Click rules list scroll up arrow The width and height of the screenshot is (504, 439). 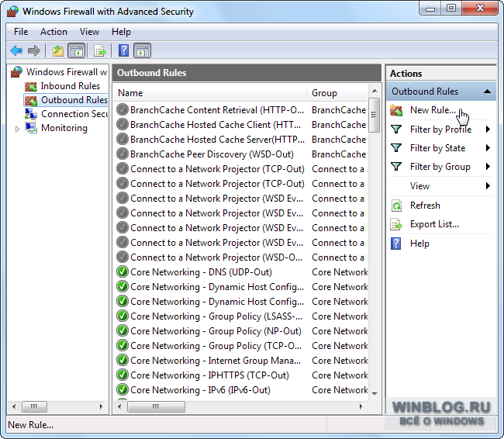pos(375,91)
